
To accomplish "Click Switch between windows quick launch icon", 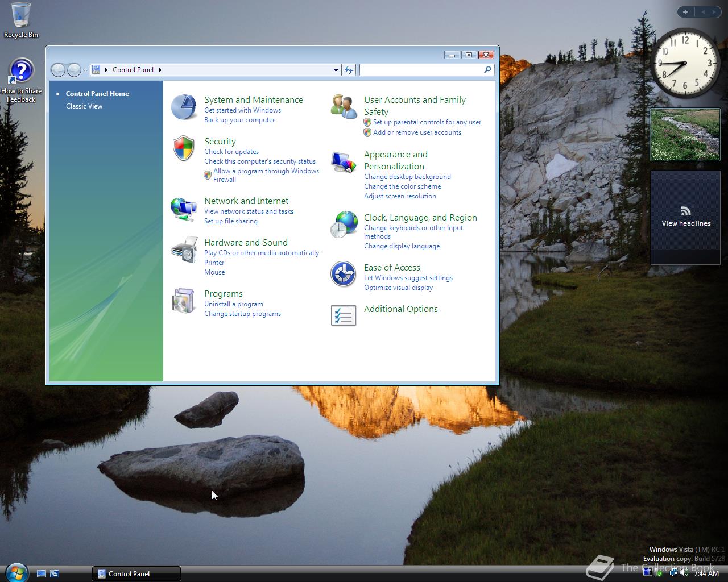I will click(x=55, y=574).
